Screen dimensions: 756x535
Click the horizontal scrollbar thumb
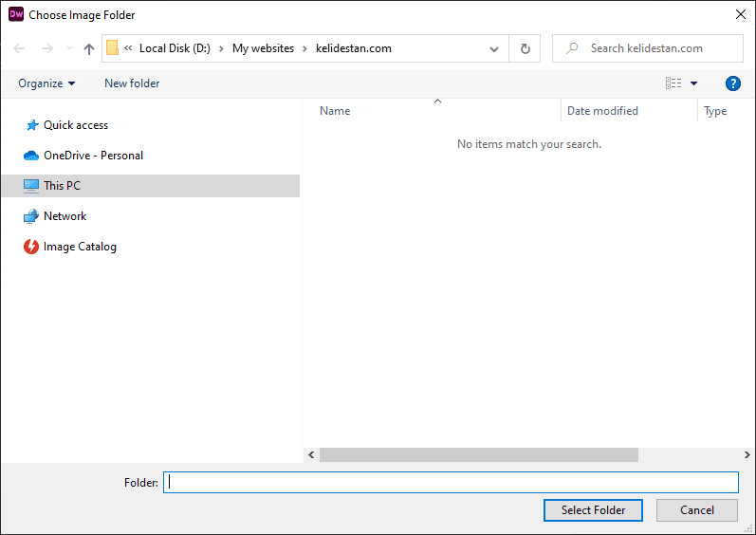coord(479,454)
